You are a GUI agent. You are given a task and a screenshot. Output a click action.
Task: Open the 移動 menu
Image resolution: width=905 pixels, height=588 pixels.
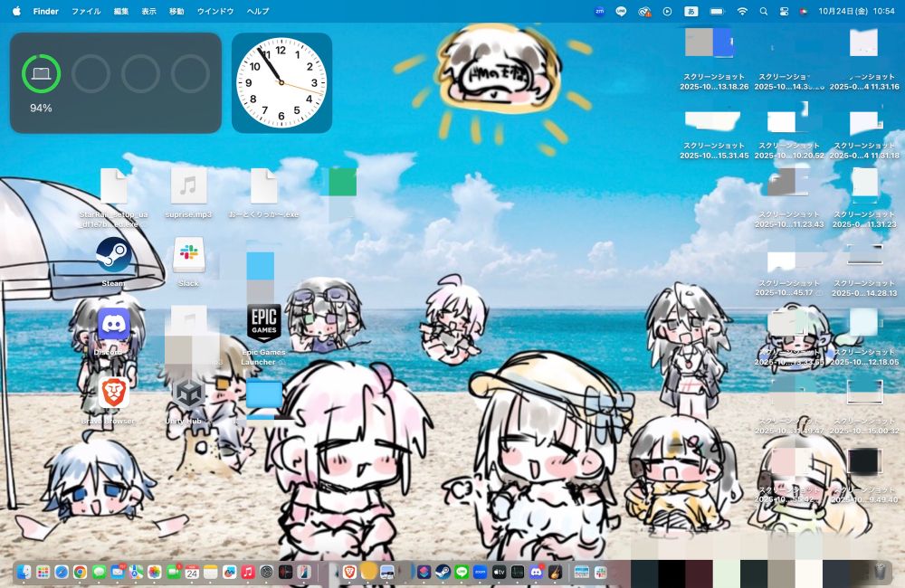tap(176, 11)
